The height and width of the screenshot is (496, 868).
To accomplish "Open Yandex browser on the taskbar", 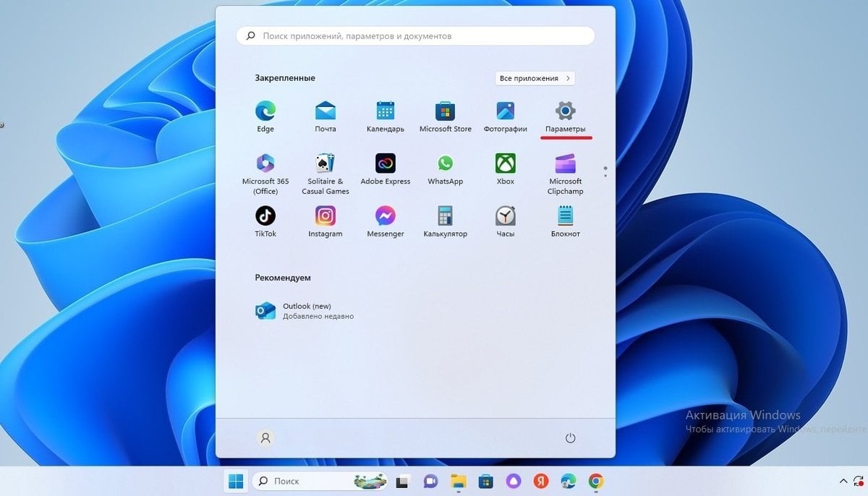I will [x=541, y=481].
